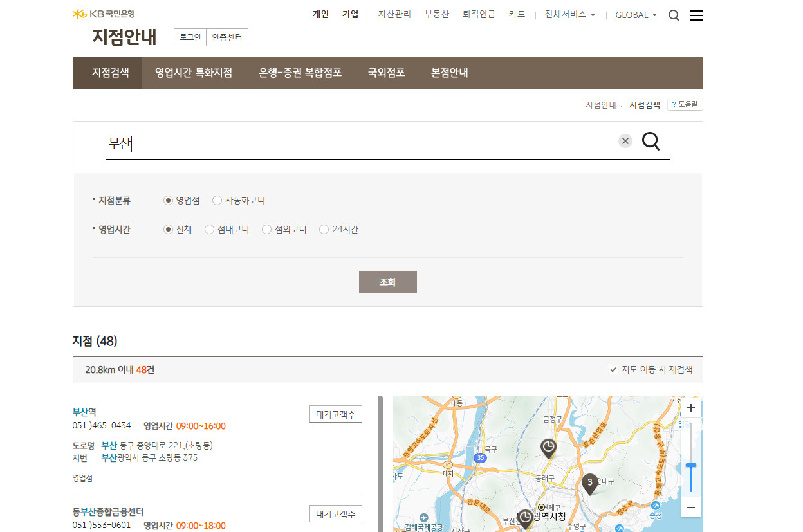Go to 개인 banking menu
This screenshot has width=803, height=532.
point(320,14)
